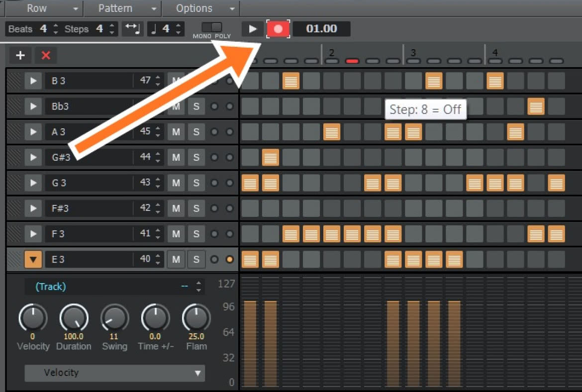
Task: Click the Duration knob
Action: [74, 318]
